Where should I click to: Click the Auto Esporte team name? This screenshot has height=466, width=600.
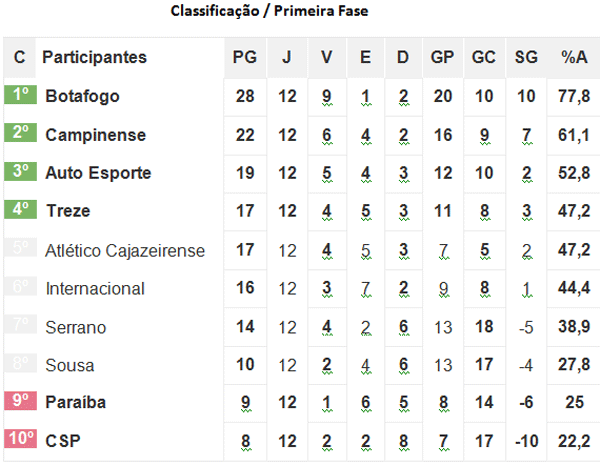(x=98, y=172)
